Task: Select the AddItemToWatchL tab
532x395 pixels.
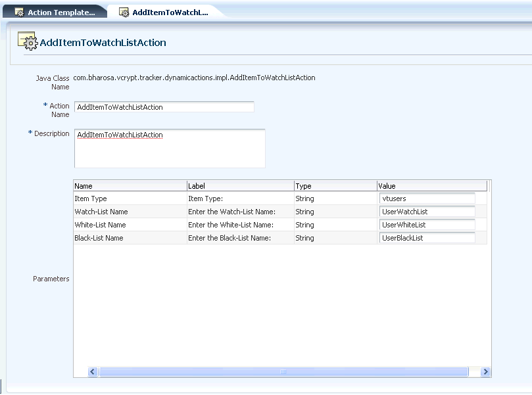Action: coord(164,11)
